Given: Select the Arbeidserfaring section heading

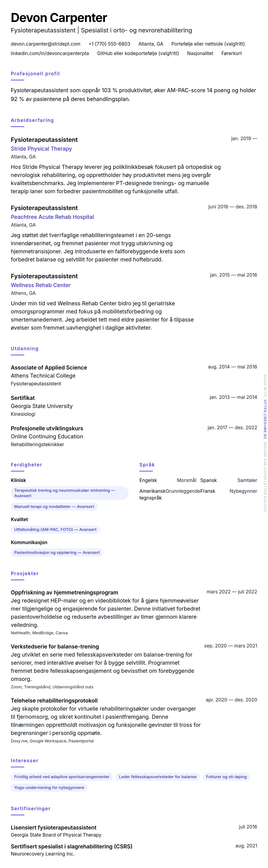Looking at the screenshot, I should (x=32, y=120).
